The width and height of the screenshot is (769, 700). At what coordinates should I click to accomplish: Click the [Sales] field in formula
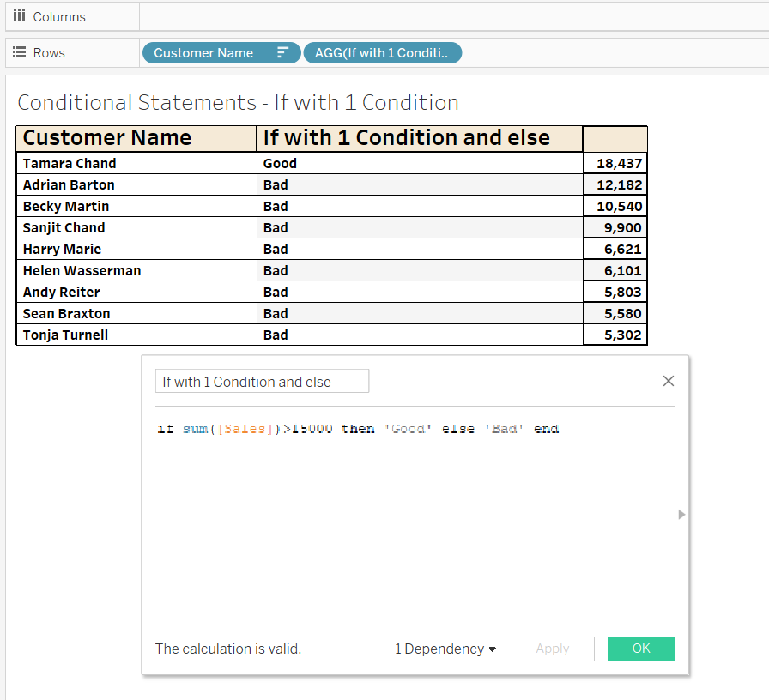pos(245,429)
